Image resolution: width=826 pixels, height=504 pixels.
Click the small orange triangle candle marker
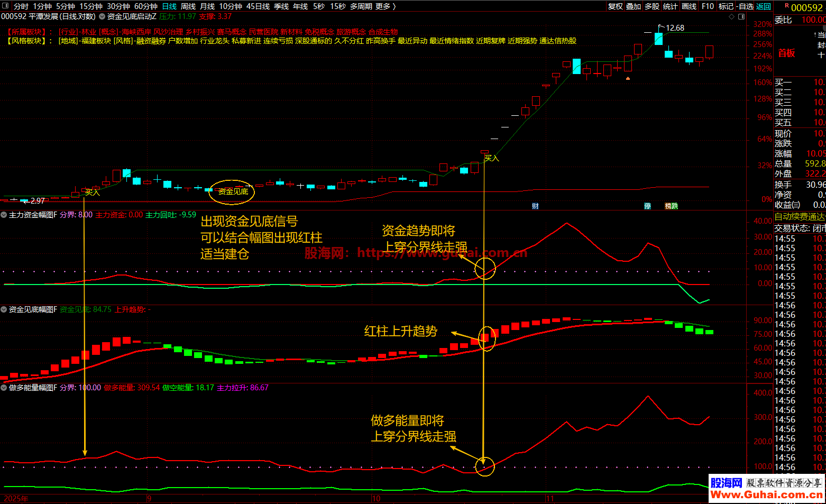628,78
